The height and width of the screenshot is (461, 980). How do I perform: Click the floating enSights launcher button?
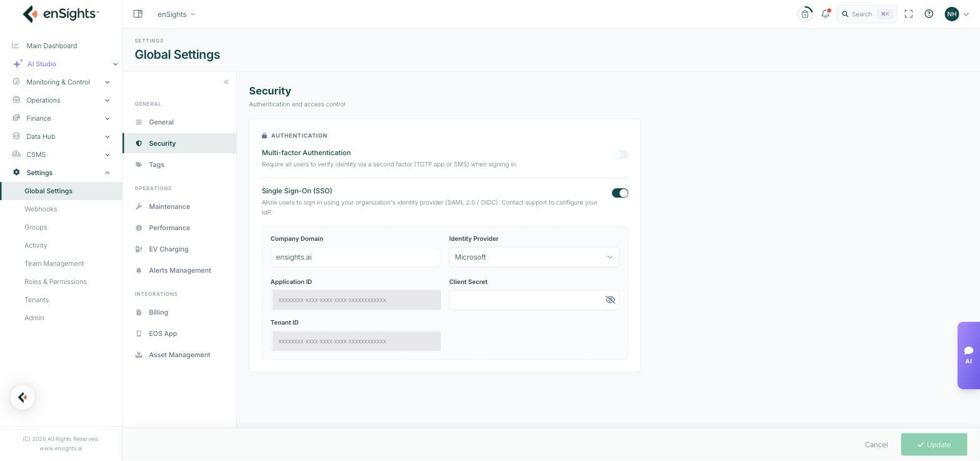(22, 397)
